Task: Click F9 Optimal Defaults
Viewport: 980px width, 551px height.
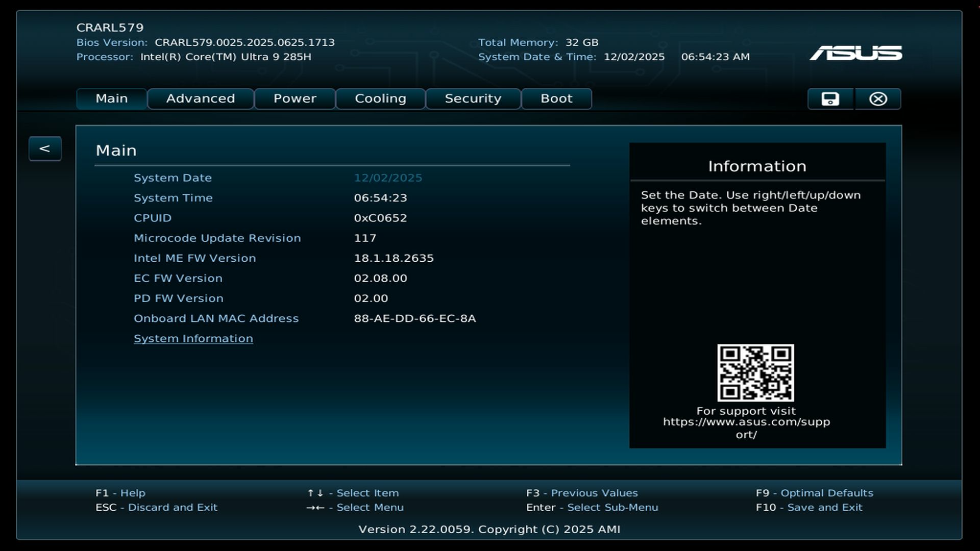Action: click(814, 493)
